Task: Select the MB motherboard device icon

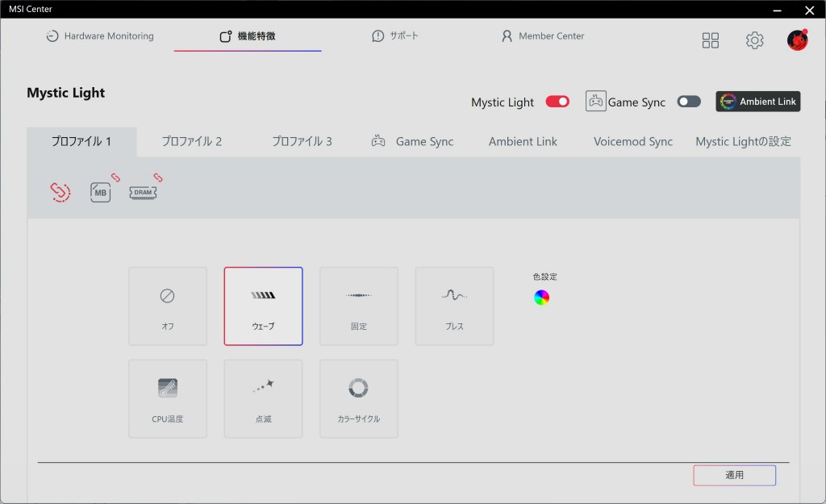Action: pyautogui.click(x=101, y=192)
